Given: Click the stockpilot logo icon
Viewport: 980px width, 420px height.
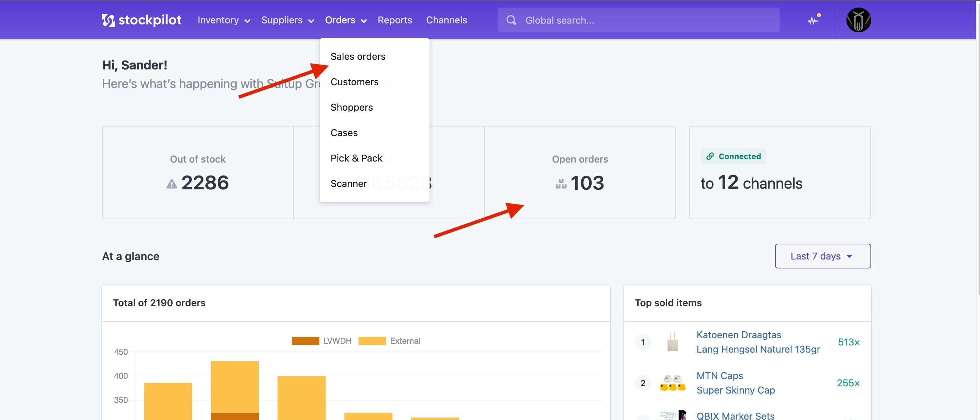Looking at the screenshot, I should (108, 20).
